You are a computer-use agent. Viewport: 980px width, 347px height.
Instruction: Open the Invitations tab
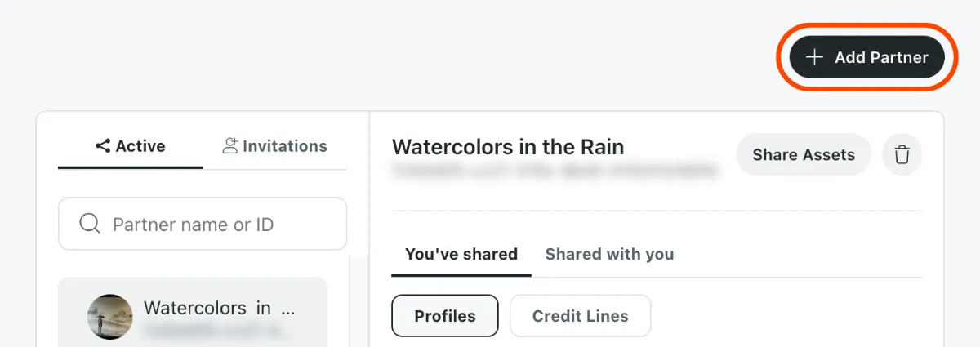(274, 146)
